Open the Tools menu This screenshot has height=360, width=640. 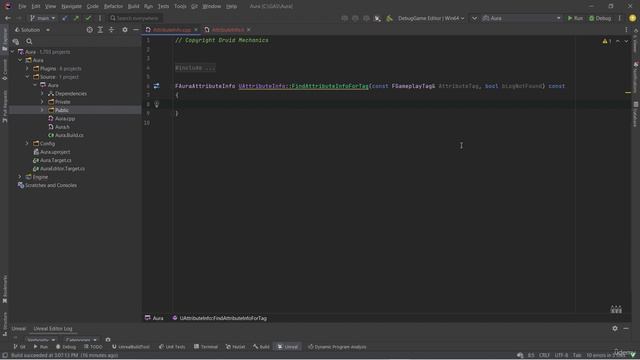[180, 6]
